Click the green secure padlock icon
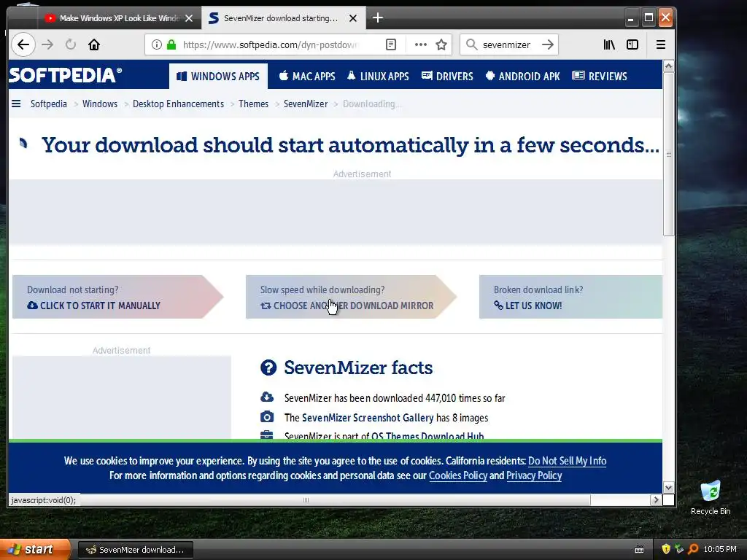Image resolution: width=747 pixels, height=560 pixels. 171,44
